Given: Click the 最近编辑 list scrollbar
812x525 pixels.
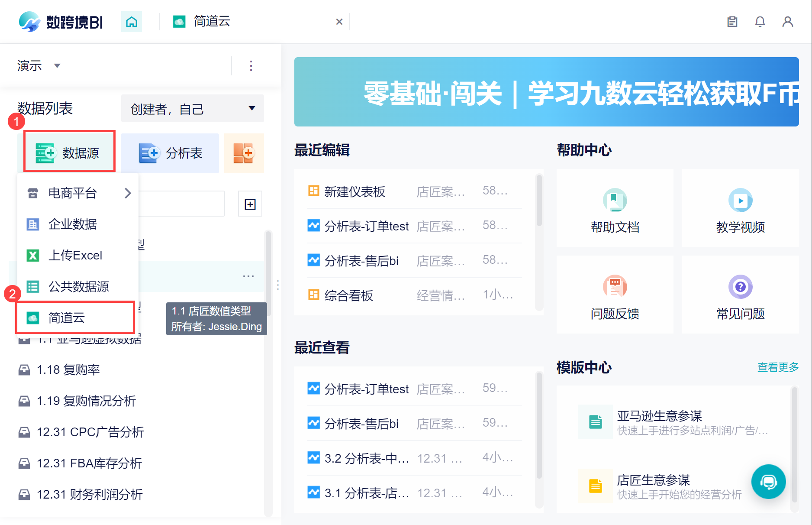Looking at the screenshot, I should [539, 200].
